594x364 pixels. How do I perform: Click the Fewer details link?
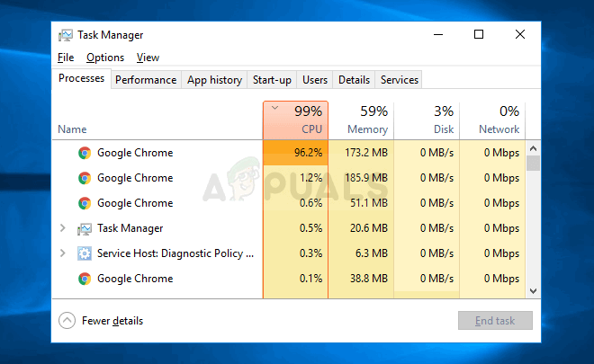(x=112, y=321)
